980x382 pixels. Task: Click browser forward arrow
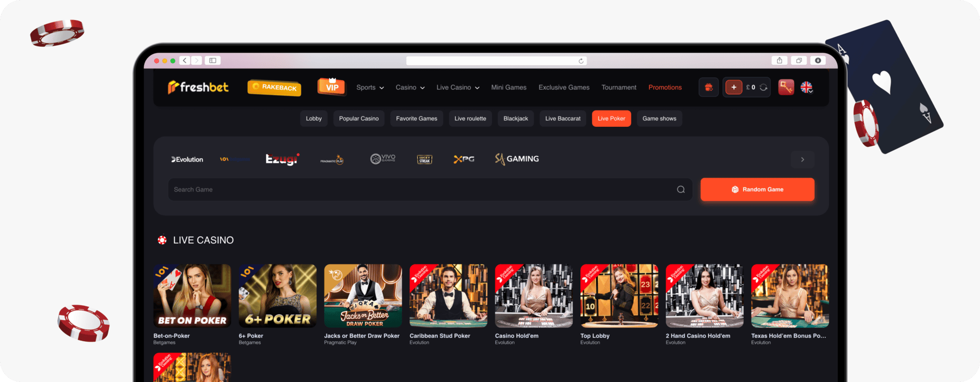click(x=197, y=60)
